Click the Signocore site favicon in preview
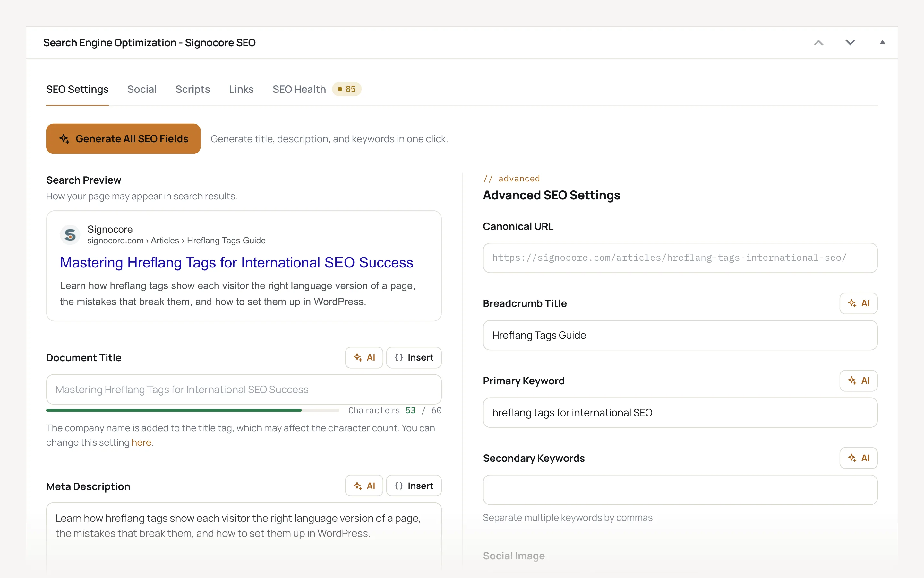This screenshot has width=924, height=578. point(70,234)
